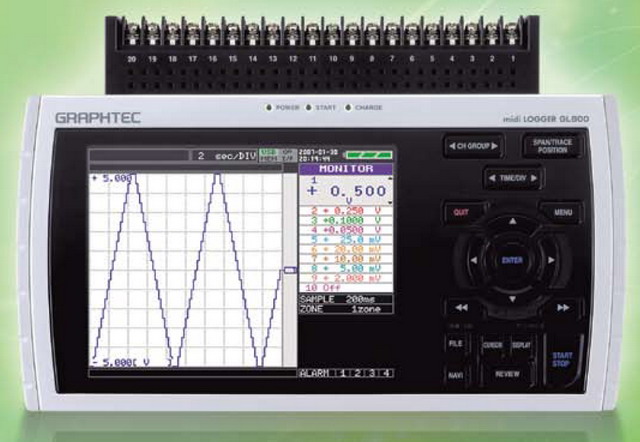
Task: Click the START indicator LED
Action: pyautogui.click(x=309, y=108)
